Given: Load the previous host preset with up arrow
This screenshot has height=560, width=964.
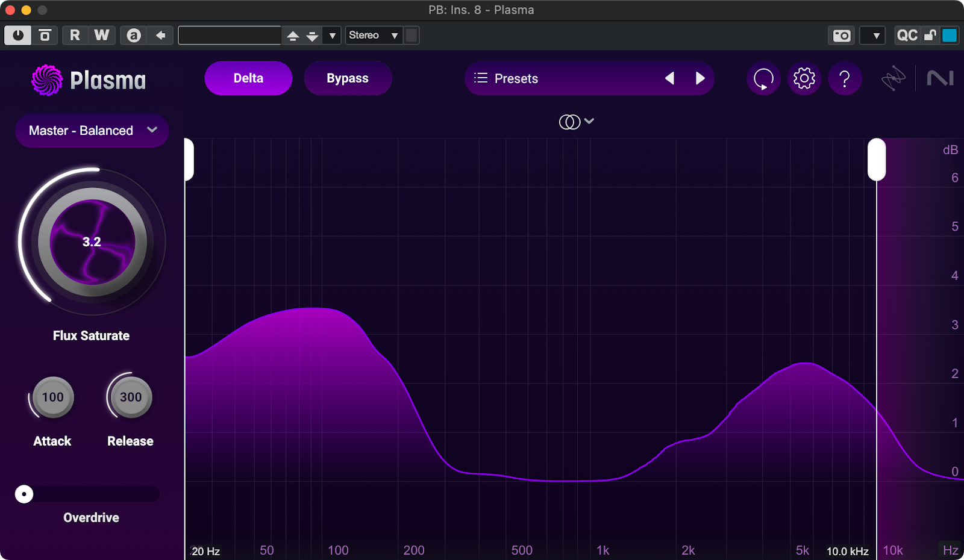Looking at the screenshot, I should point(293,36).
